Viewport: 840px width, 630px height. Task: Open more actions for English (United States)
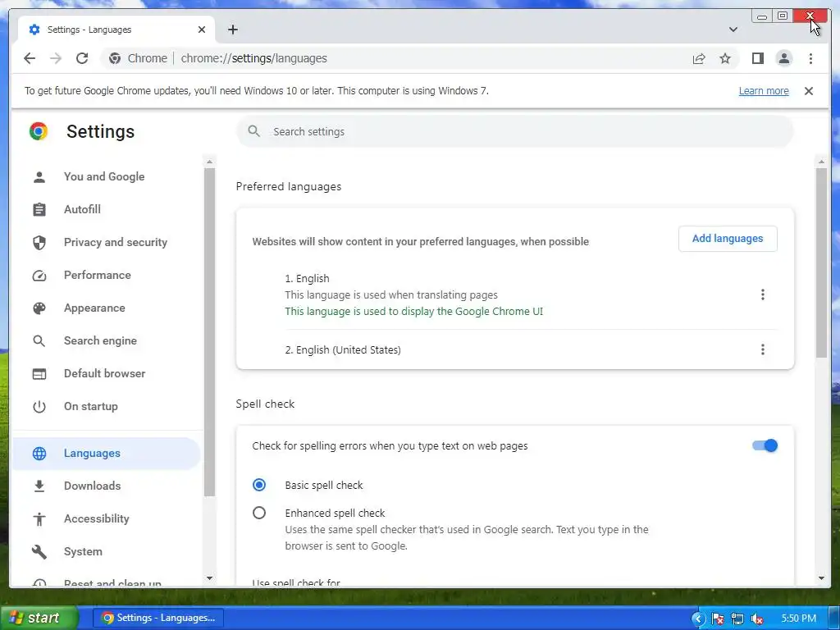[762, 349]
